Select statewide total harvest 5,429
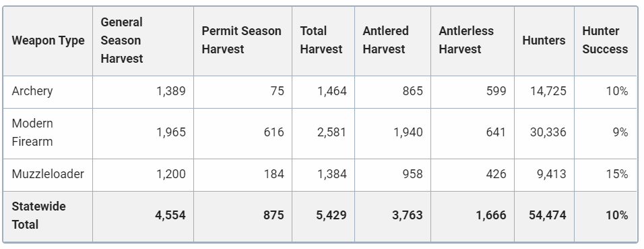 pyautogui.click(x=331, y=215)
